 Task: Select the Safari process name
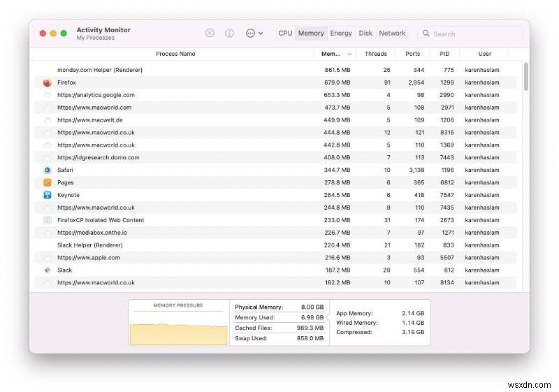pos(65,170)
